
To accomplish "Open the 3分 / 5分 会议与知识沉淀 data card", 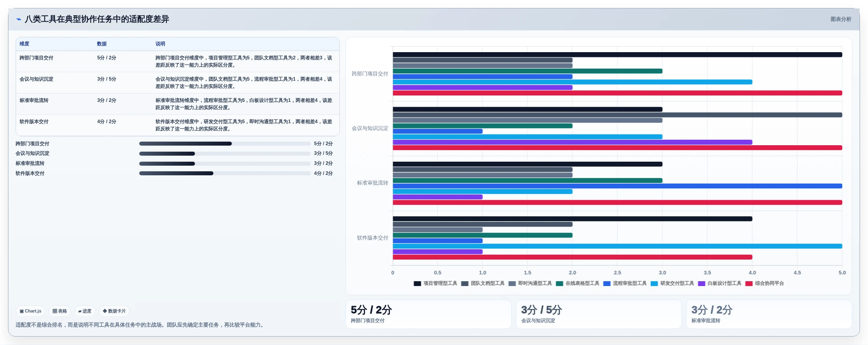I will coord(598,314).
